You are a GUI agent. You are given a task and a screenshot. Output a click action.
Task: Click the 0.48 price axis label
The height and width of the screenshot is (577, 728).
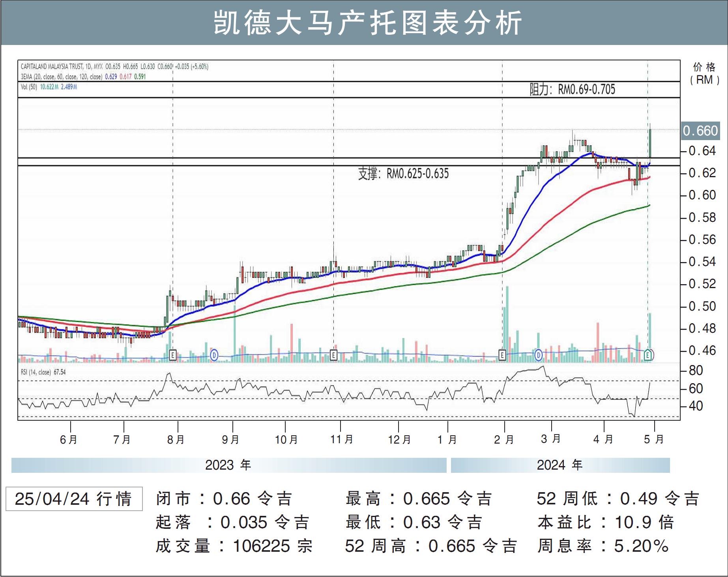point(702,328)
